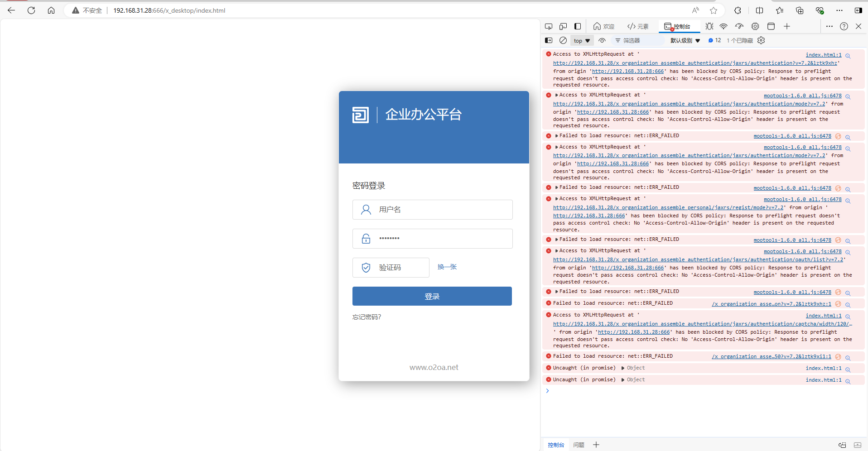Screen dimensions: 868x451
Task: Click the not-secure warning icon in address bar
Action: click(76, 10)
